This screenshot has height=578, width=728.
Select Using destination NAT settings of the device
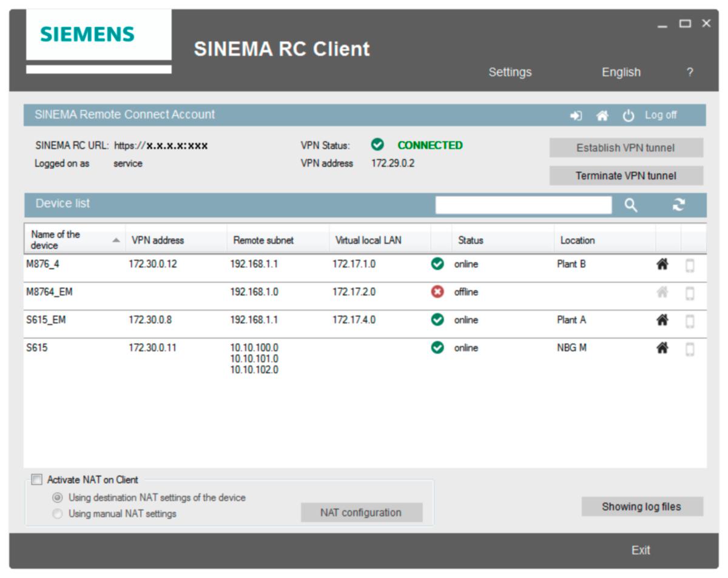click(x=58, y=498)
